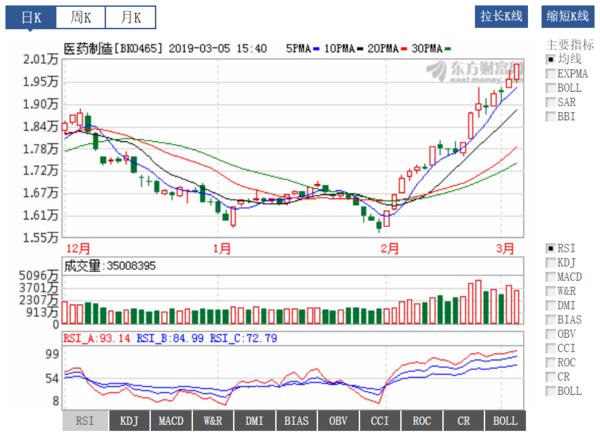Open the 日K daily chart tab
The width and height of the screenshot is (600, 437).
[x=31, y=17]
